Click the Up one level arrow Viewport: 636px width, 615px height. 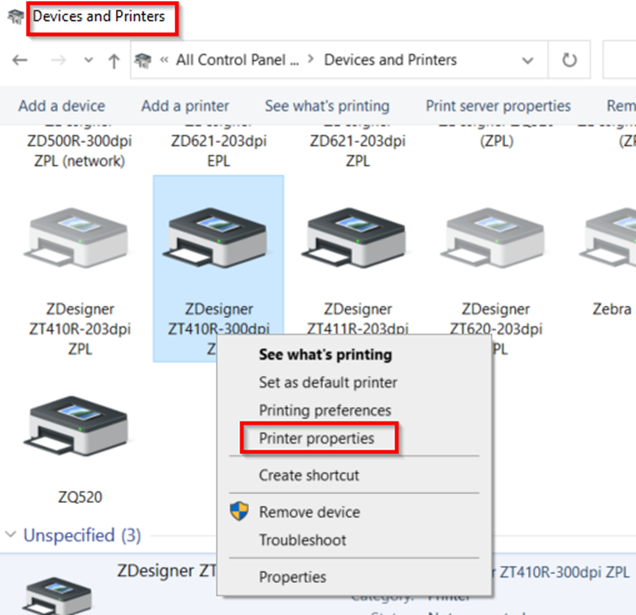[114, 60]
